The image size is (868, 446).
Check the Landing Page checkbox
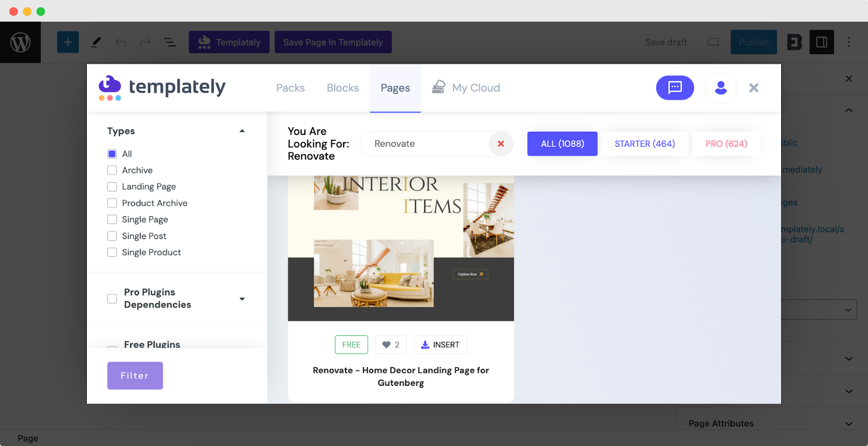[x=112, y=186]
